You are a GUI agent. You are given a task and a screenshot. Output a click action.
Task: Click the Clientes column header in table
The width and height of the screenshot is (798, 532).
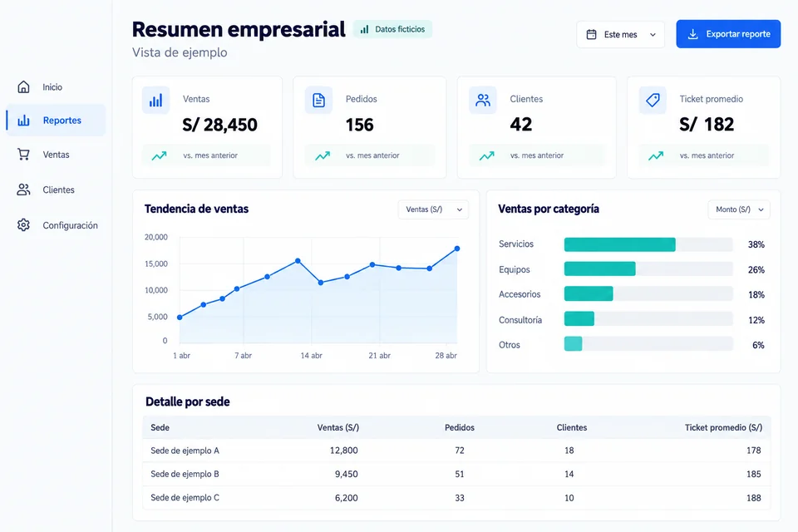pos(572,427)
